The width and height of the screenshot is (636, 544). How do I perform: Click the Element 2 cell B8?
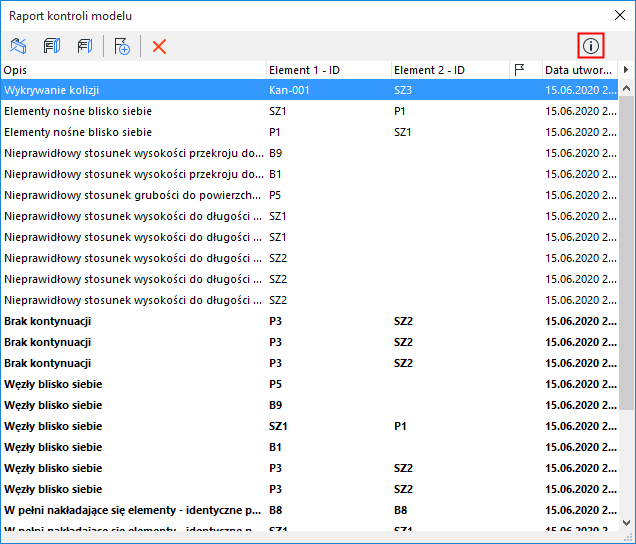pyautogui.click(x=400, y=510)
